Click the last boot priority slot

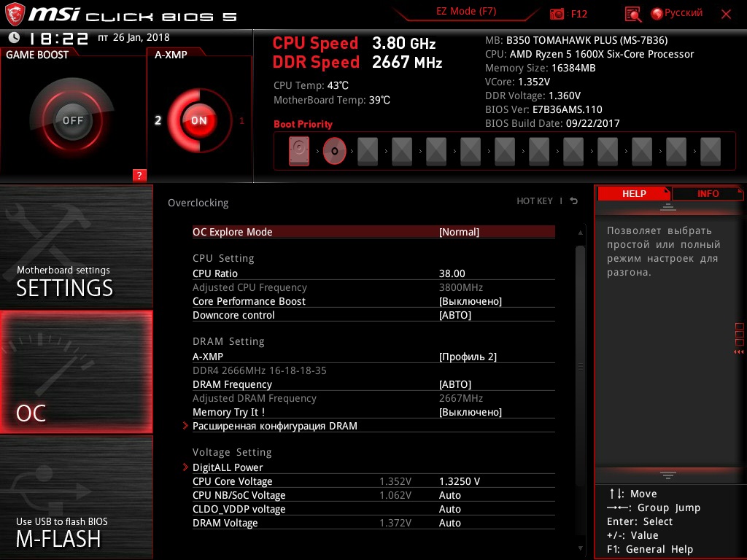click(711, 152)
